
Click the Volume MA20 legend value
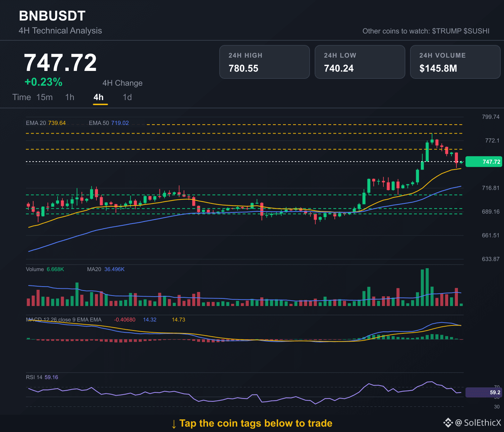(114, 269)
